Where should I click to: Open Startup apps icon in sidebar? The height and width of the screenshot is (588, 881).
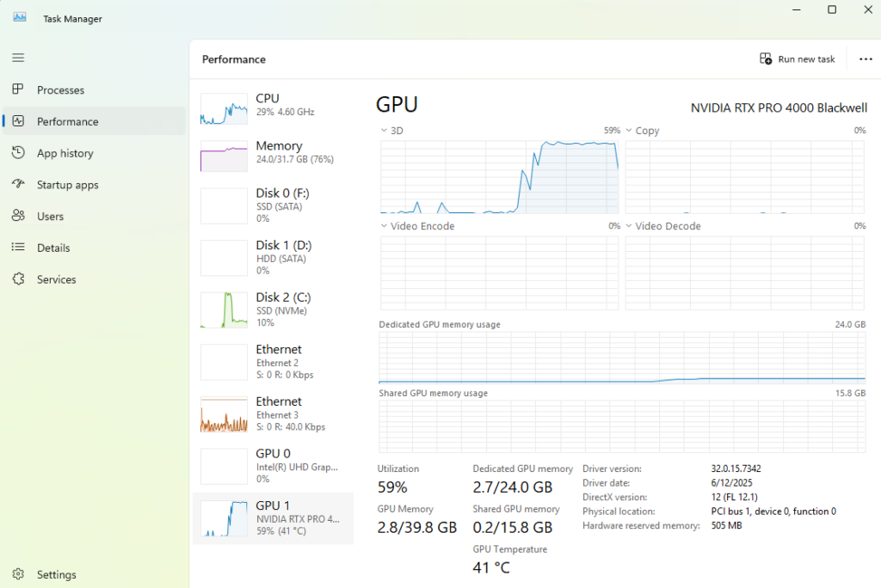point(18,185)
